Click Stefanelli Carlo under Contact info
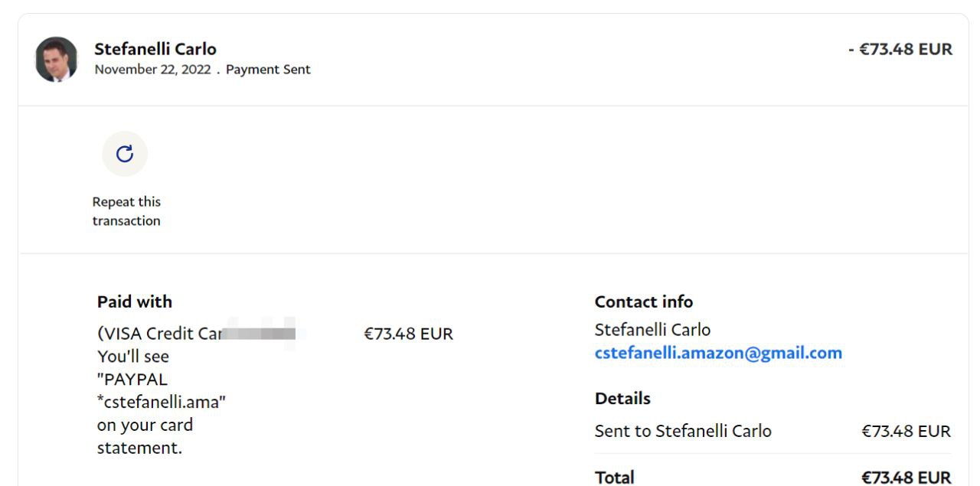 click(652, 330)
